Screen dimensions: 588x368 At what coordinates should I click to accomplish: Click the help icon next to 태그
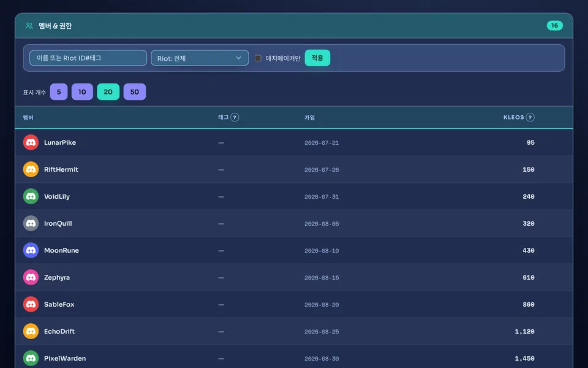click(x=235, y=118)
